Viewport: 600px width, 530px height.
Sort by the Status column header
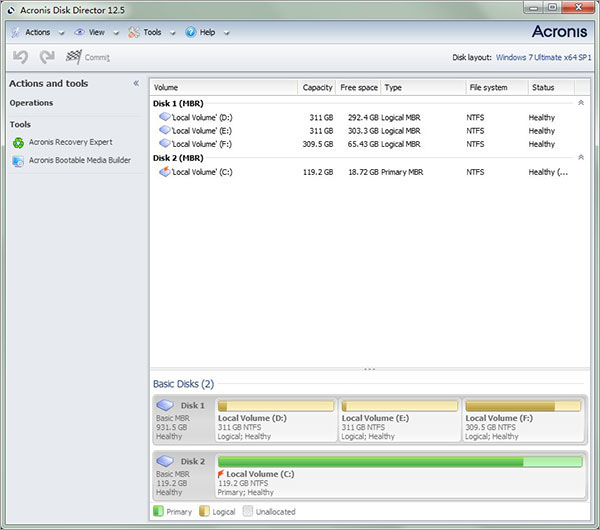click(551, 88)
